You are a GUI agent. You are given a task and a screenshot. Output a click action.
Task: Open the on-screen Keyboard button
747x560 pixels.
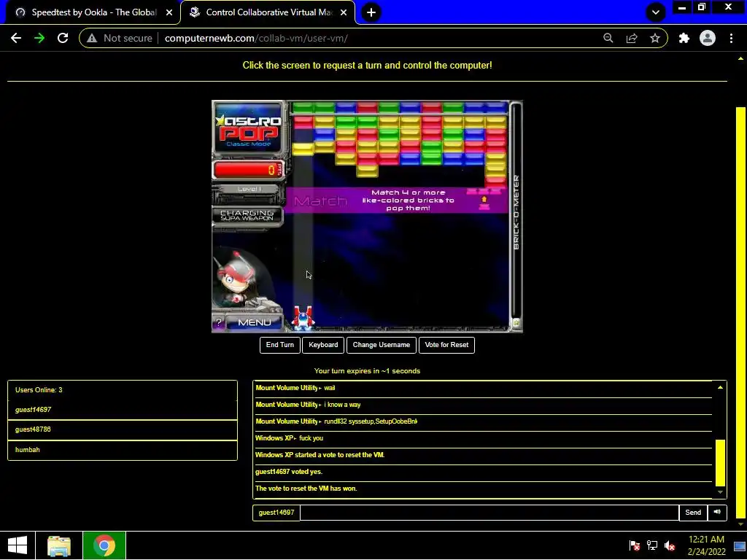coord(323,345)
